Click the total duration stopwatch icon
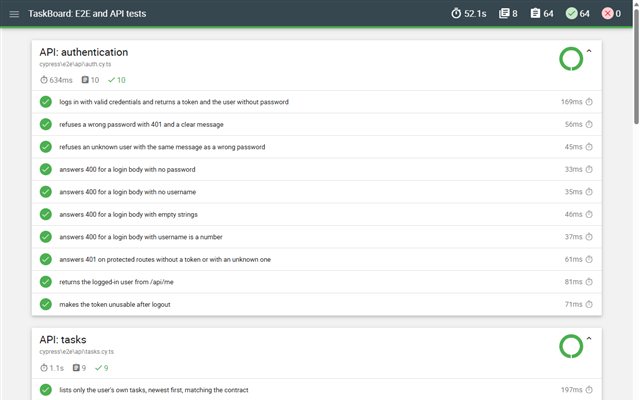640x400 pixels. click(x=456, y=13)
